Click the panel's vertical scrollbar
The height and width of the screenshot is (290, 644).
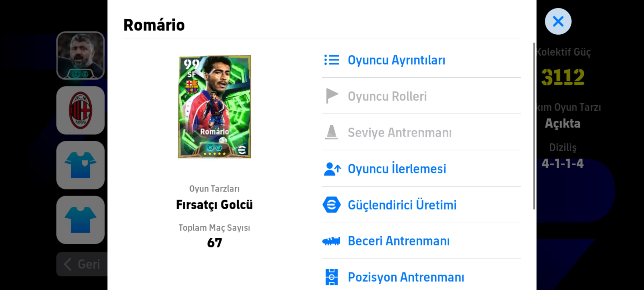click(534, 126)
